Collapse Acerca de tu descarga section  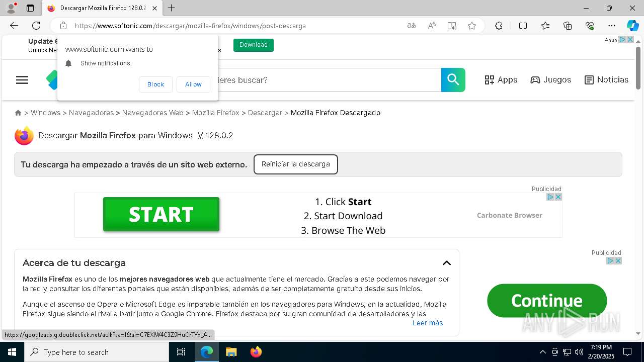coord(446,263)
